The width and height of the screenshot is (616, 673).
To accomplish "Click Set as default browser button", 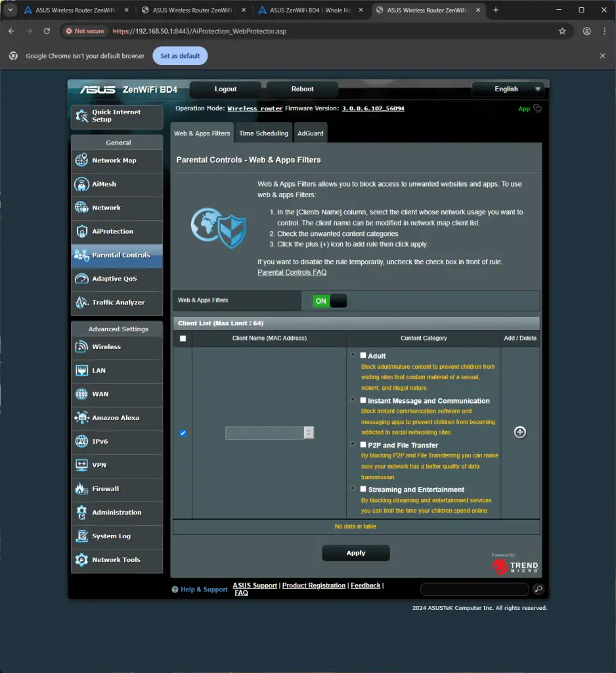I will [180, 56].
